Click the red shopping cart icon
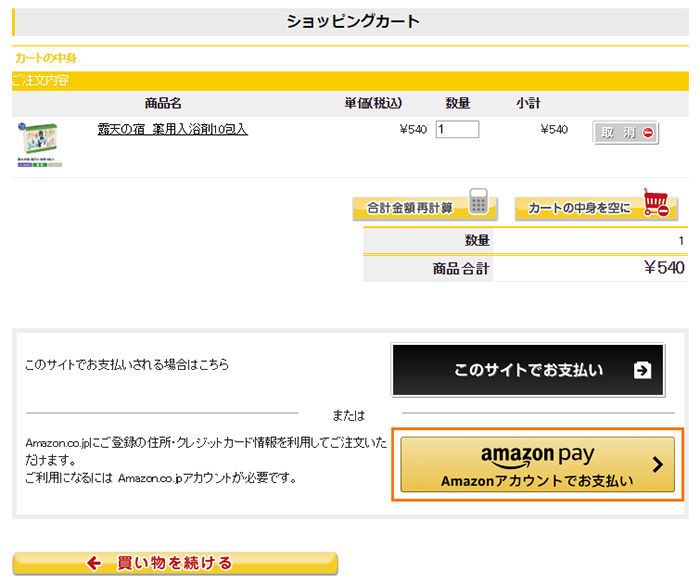 (x=657, y=203)
